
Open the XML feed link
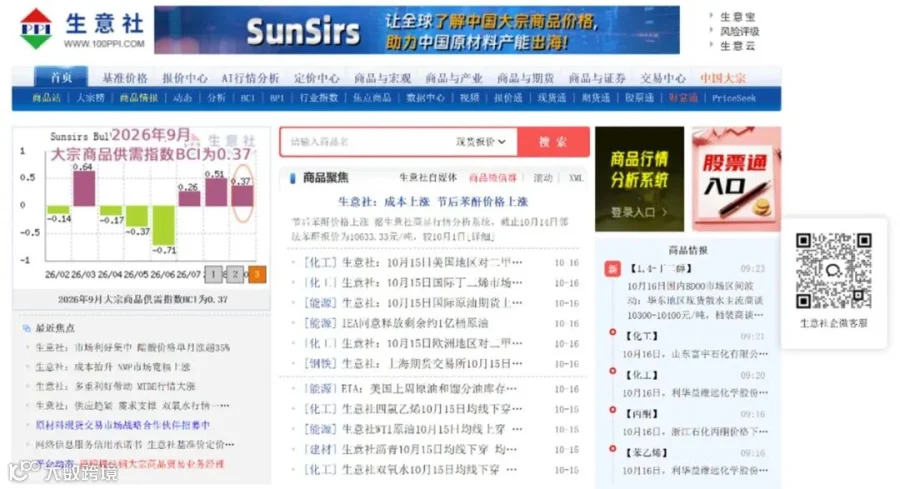[576, 178]
